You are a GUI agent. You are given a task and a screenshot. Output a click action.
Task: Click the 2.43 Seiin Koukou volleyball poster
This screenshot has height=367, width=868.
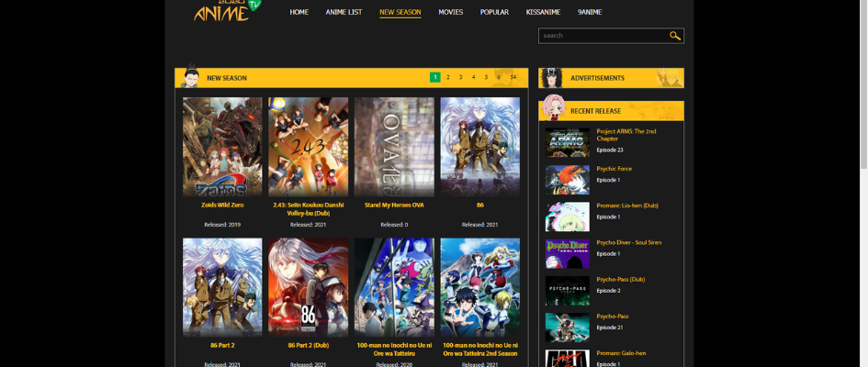(x=309, y=147)
